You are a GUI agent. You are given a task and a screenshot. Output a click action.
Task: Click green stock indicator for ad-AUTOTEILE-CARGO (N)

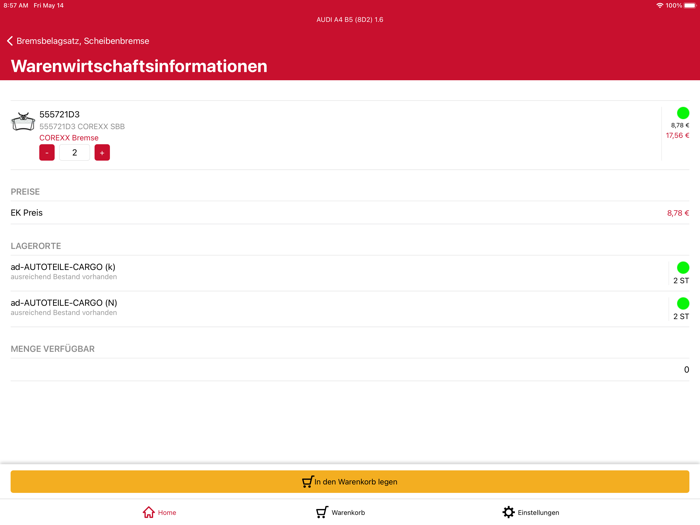click(x=683, y=304)
